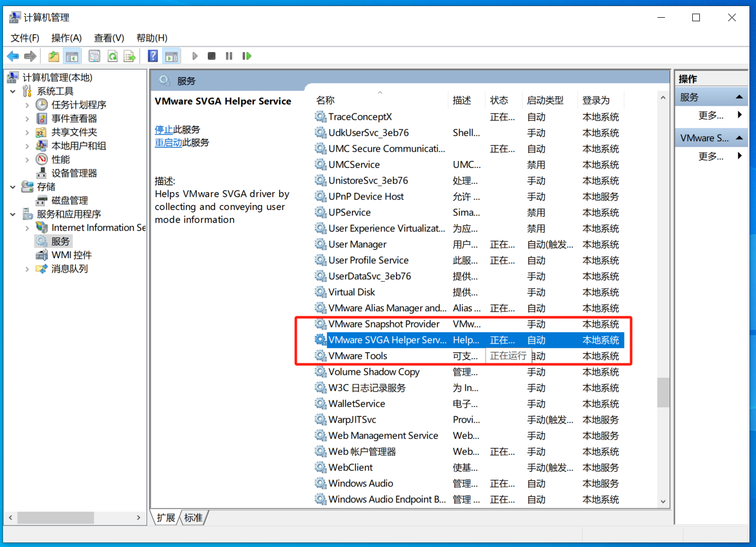Expand the Internet Information Services node
Image resolution: width=756 pixels, height=547 pixels.
click(27, 228)
